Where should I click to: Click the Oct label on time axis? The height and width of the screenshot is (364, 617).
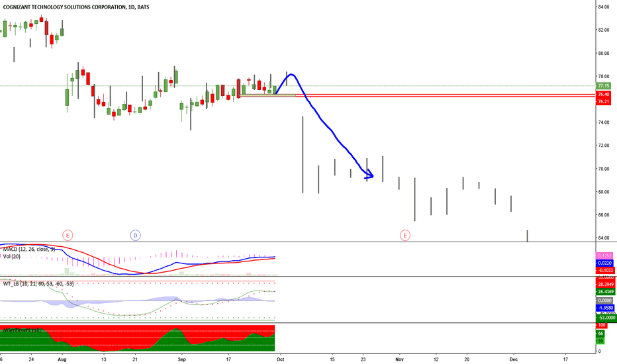point(281,359)
